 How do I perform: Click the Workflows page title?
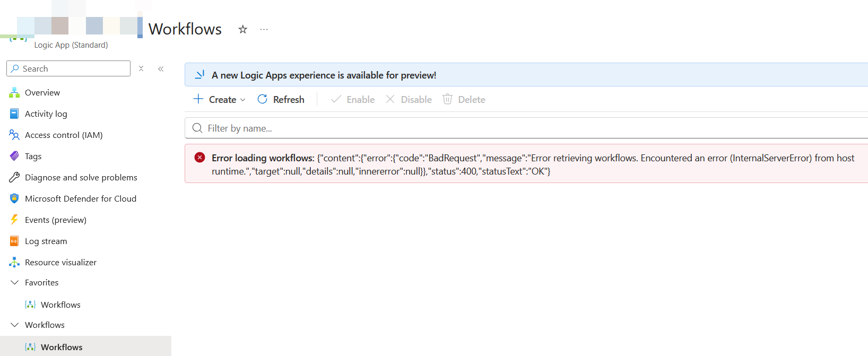(185, 29)
